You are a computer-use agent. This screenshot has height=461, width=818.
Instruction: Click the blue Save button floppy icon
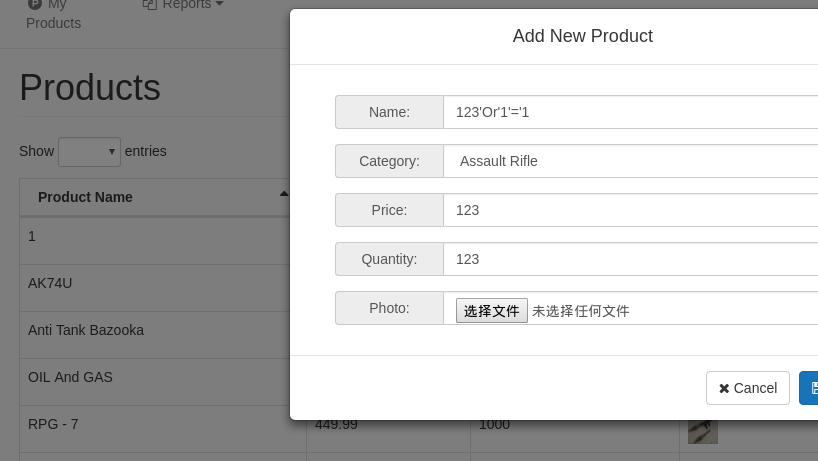click(x=814, y=388)
